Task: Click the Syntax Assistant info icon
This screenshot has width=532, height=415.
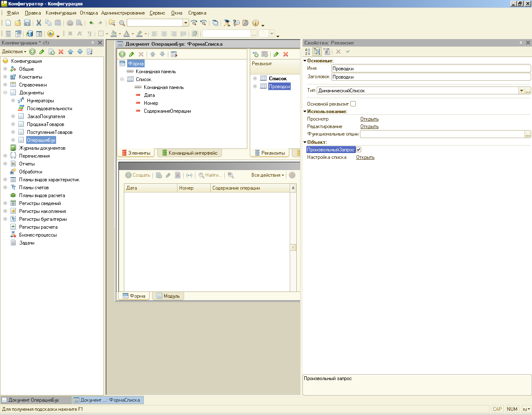Action: 256,23
